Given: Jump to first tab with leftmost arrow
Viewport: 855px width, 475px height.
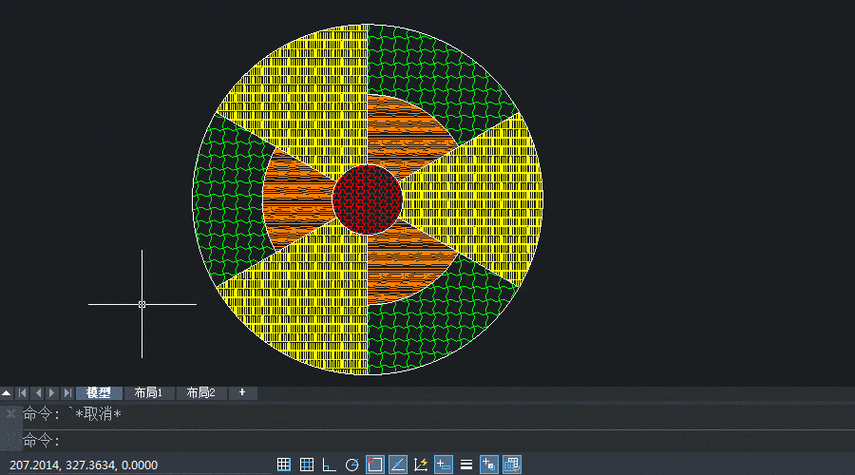Looking at the screenshot, I should pos(23,393).
